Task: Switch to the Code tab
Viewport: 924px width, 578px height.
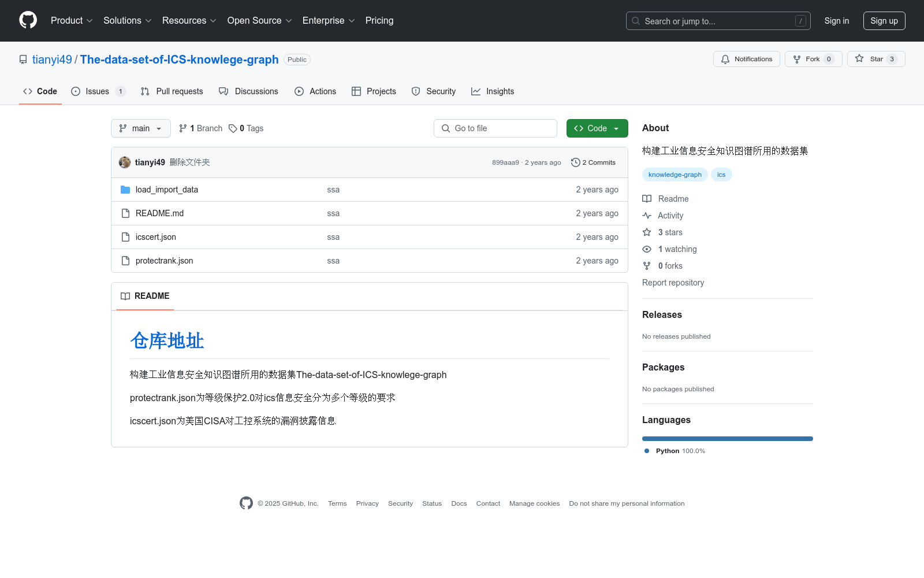Action: coord(40,91)
